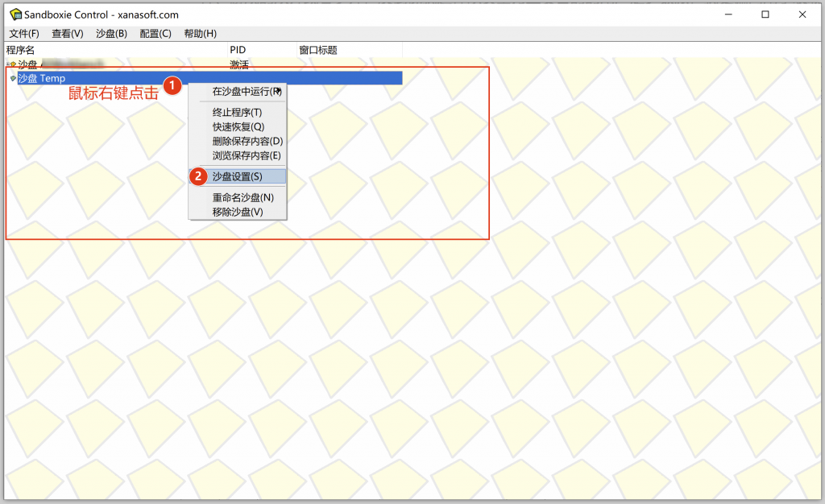
Task: Click the sandbox icon beside 沙盘 Temp
Action: click(x=12, y=78)
